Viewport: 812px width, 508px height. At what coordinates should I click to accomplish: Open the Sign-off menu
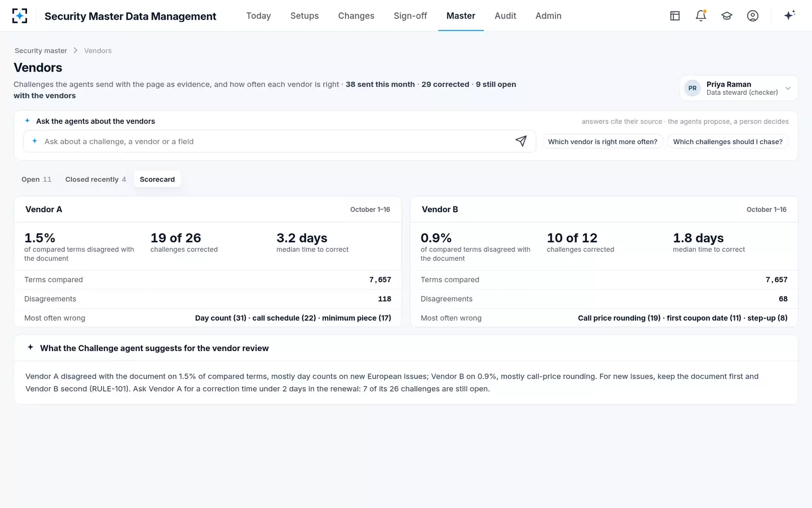point(411,16)
